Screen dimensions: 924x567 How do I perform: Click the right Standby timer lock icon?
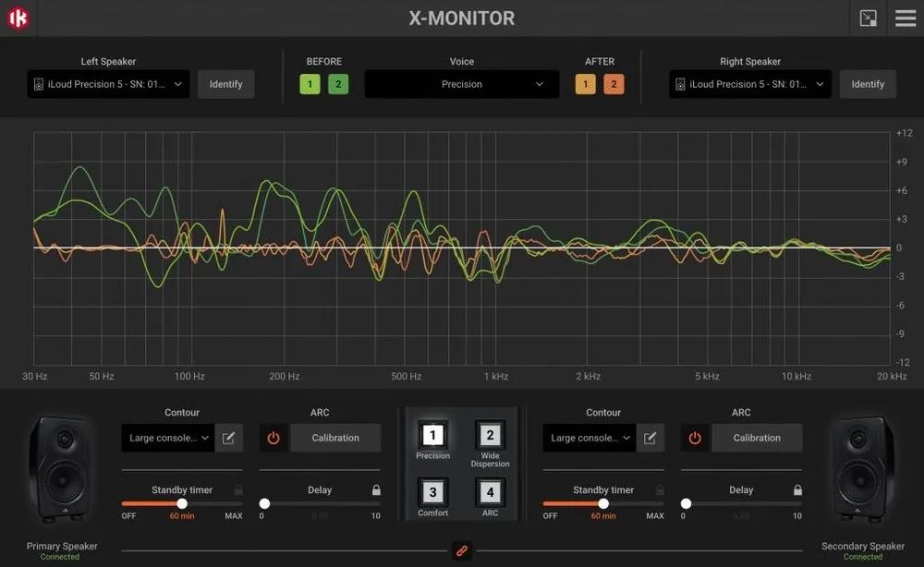[660, 490]
